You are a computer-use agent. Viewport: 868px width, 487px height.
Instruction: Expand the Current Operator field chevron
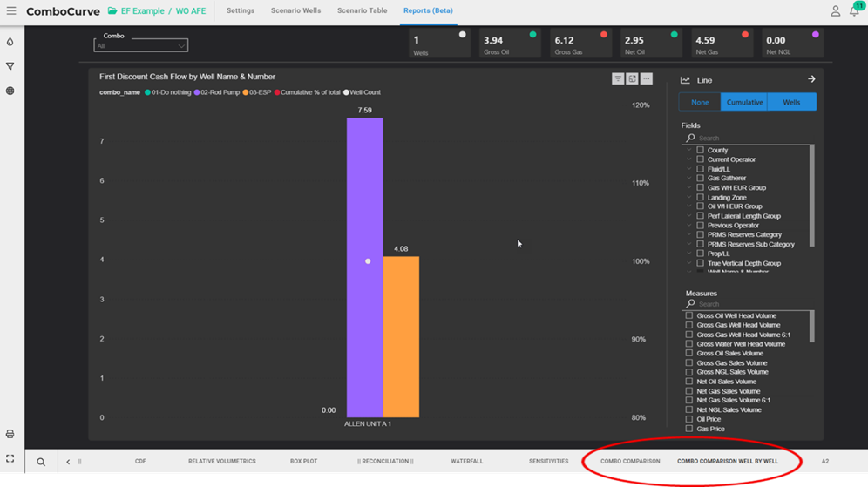tap(688, 160)
